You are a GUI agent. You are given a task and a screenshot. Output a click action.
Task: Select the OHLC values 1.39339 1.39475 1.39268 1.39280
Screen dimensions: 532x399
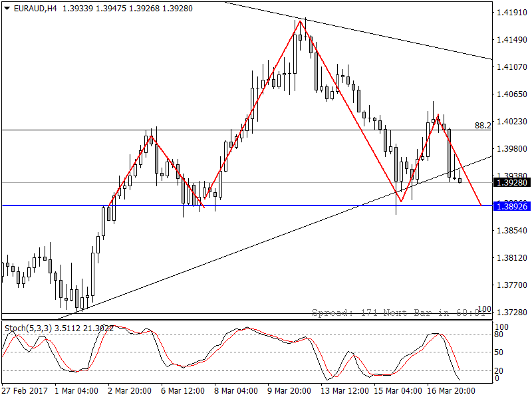pyautogui.click(x=128, y=9)
